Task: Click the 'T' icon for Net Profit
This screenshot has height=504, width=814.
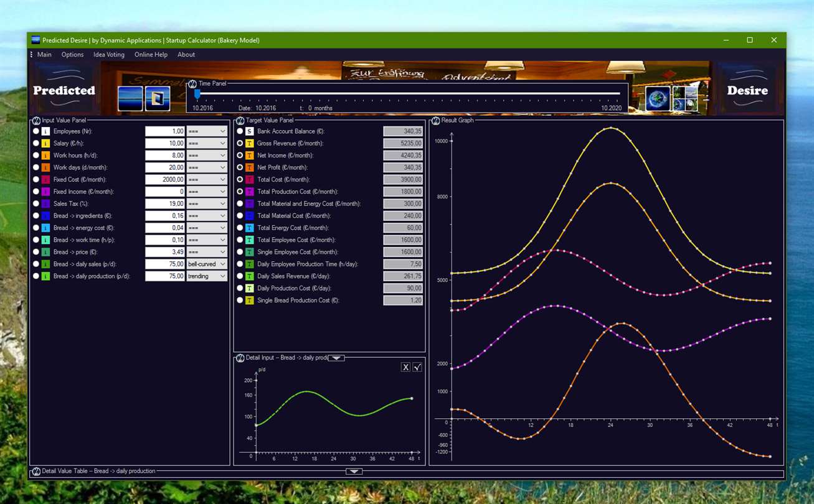Action: (249, 167)
